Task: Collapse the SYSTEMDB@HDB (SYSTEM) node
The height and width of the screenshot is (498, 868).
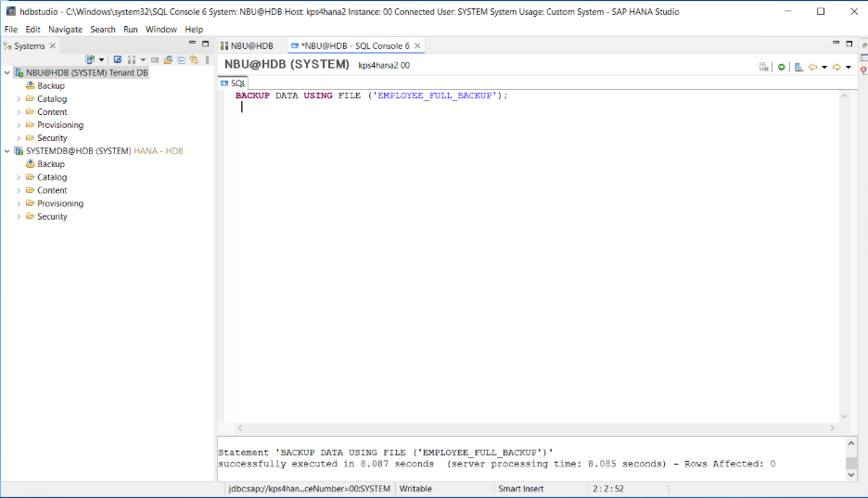Action: coord(7,151)
